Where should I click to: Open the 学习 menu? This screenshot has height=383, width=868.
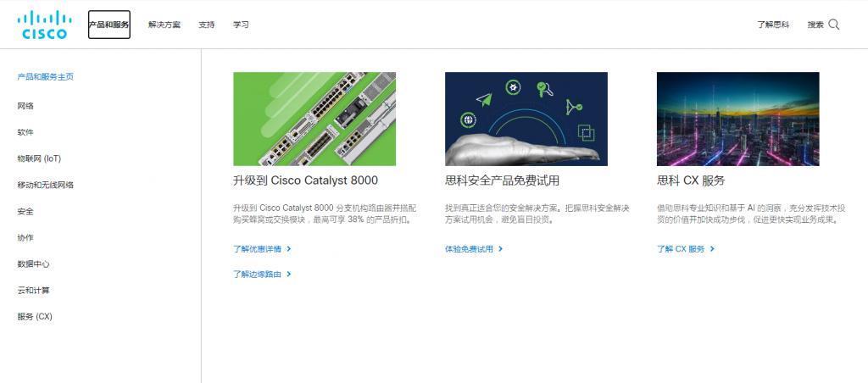pyautogui.click(x=241, y=25)
